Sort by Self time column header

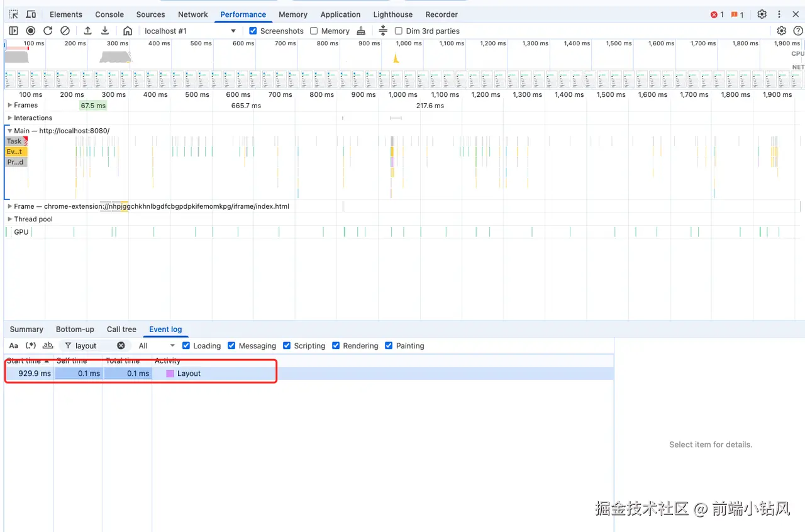click(78, 360)
